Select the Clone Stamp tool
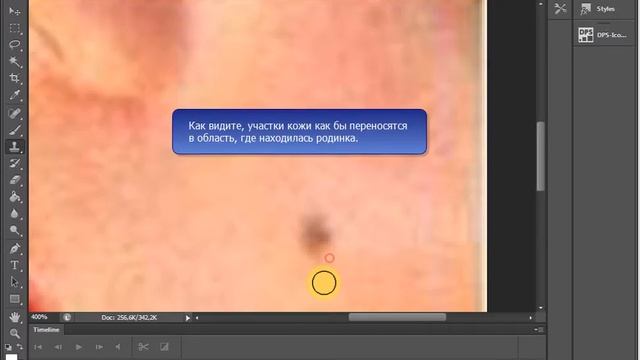 point(15,147)
